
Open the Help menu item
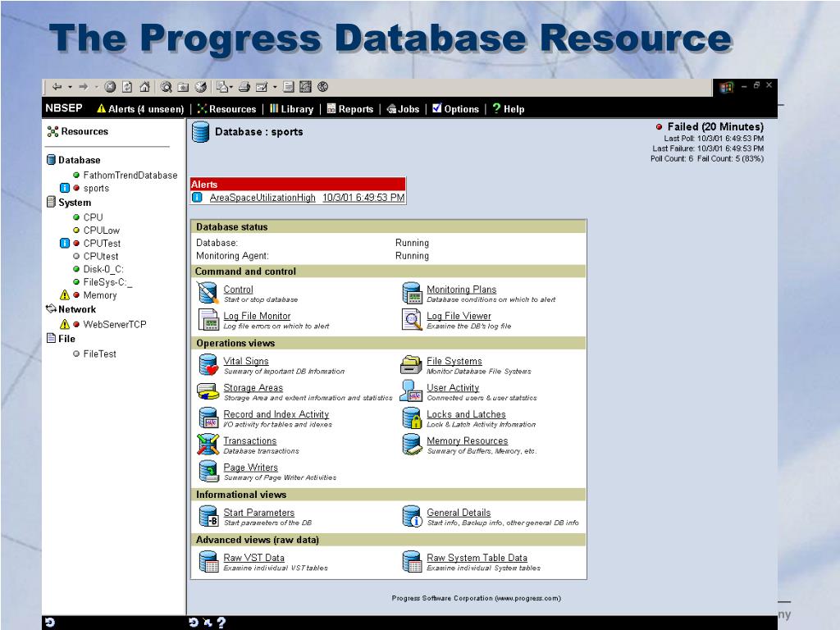(x=509, y=109)
